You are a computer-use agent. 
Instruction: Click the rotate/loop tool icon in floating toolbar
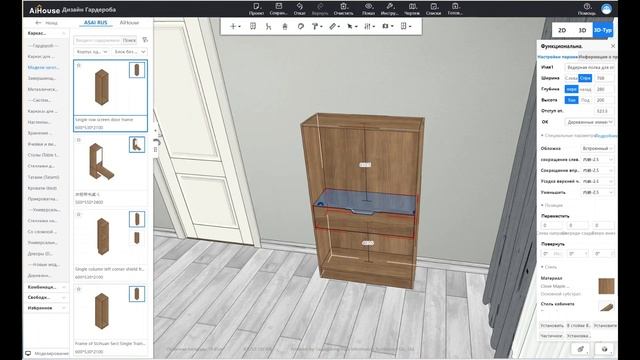(300, 26)
